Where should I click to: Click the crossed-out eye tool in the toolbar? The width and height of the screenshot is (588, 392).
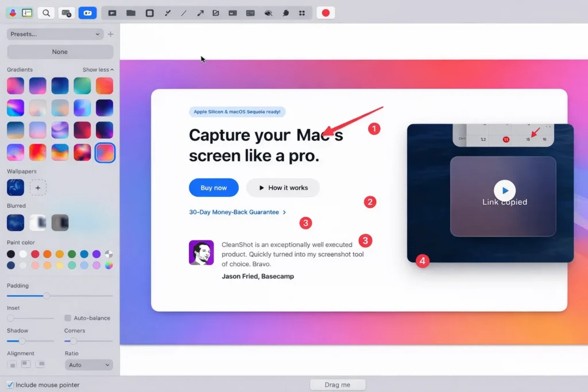click(x=268, y=13)
